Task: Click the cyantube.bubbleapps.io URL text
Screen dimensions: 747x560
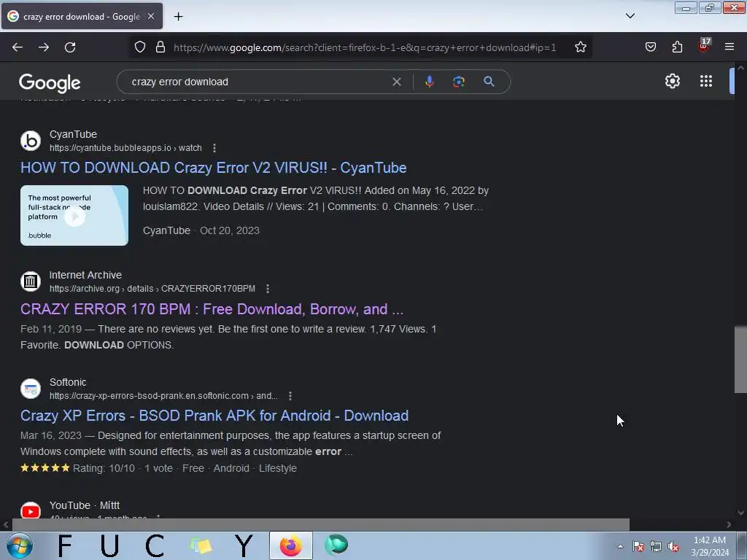Action: pos(125,148)
